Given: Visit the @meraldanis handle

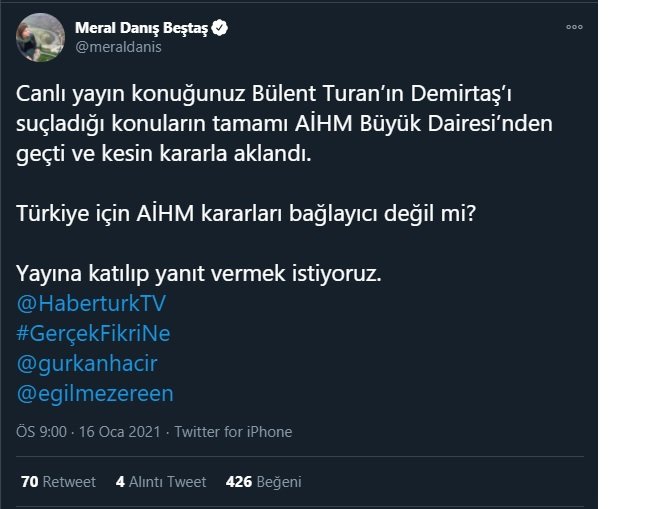Looking at the screenshot, I should pyautogui.click(x=118, y=47).
